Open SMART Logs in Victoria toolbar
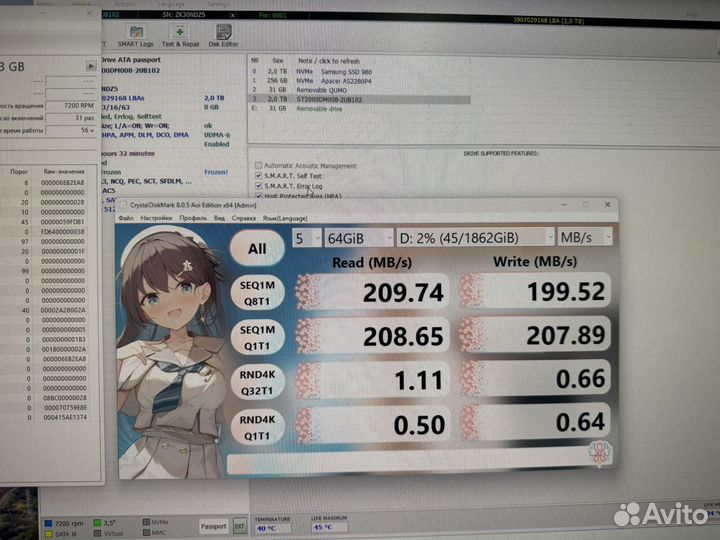The width and height of the screenshot is (720, 540). (x=135, y=36)
